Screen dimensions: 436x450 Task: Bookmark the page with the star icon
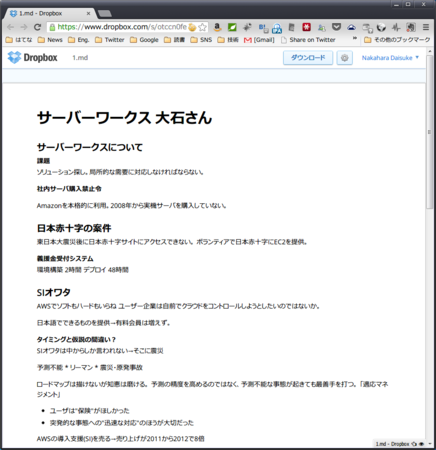click(202, 27)
